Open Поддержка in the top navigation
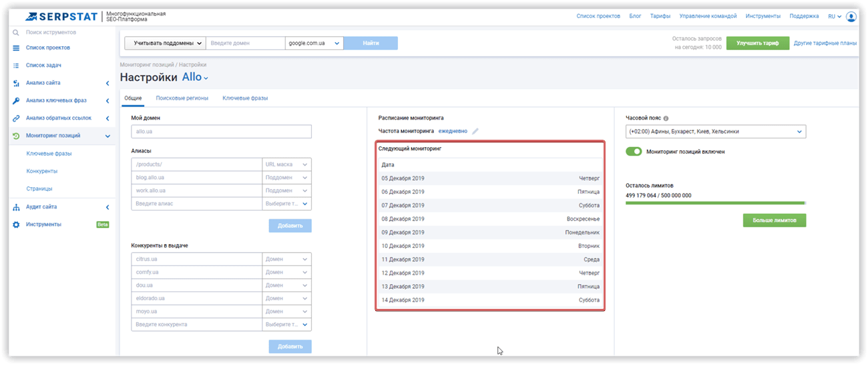868x365 pixels. (x=804, y=16)
